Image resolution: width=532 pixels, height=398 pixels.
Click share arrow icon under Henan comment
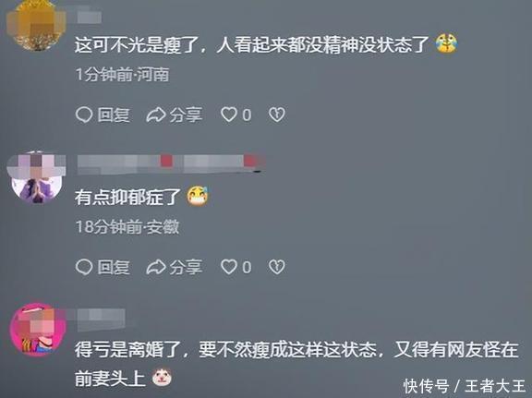(x=156, y=115)
